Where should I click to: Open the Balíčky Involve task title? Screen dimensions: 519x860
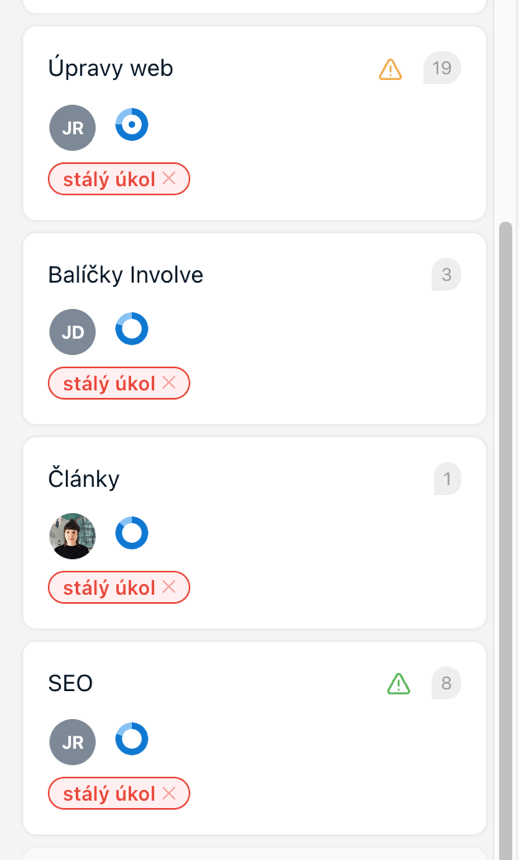pyautogui.click(x=126, y=275)
